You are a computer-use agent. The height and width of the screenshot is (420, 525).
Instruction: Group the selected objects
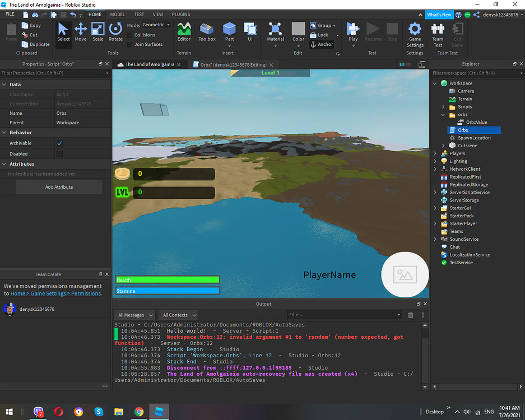[x=320, y=25]
